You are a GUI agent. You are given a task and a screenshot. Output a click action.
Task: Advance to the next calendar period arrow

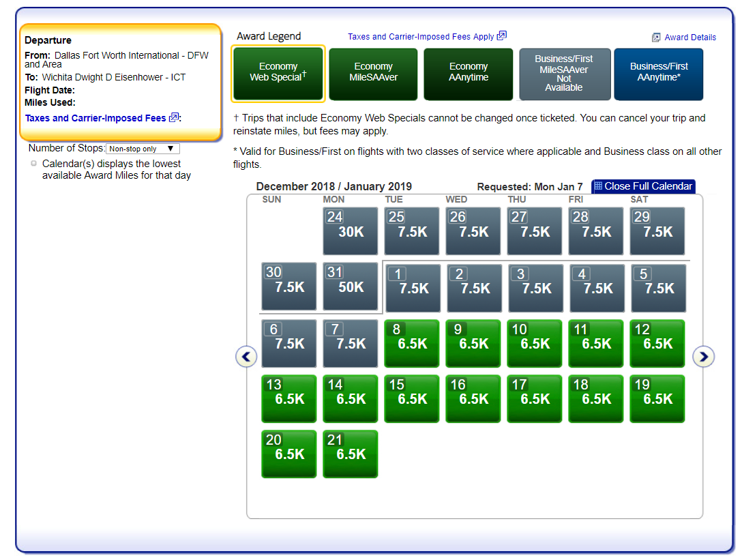pyautogui.click(x=703, y=356)
